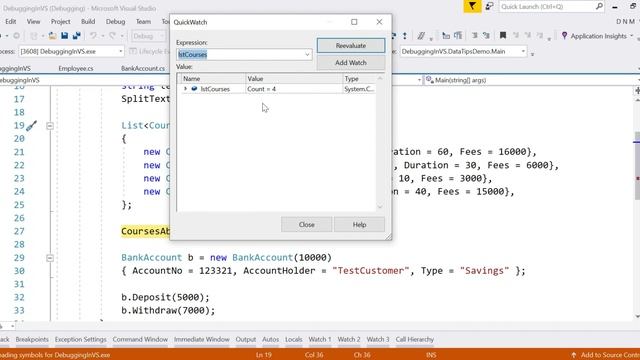Open the Output tab
This screenshot has height=360, width=640.
[x=246, y=339]
